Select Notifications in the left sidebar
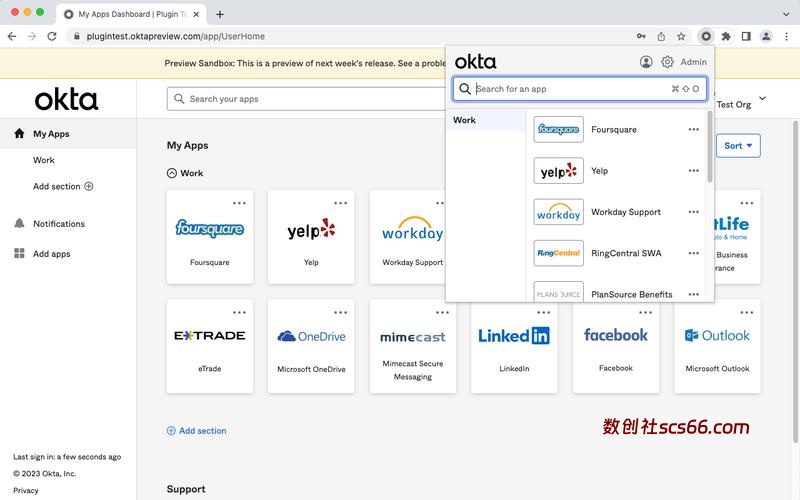800x500 pixels. click(x=59, y=224)
